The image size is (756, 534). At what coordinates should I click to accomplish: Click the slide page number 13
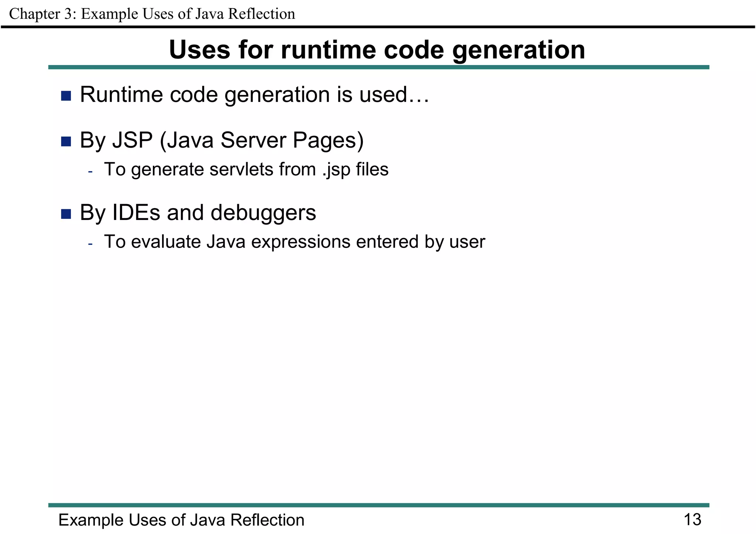(x=692, y=520)
